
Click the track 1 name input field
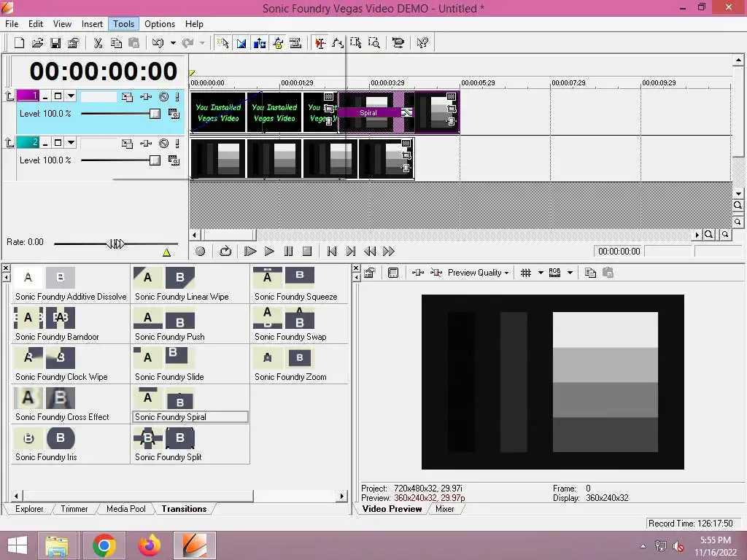(98, 97)
